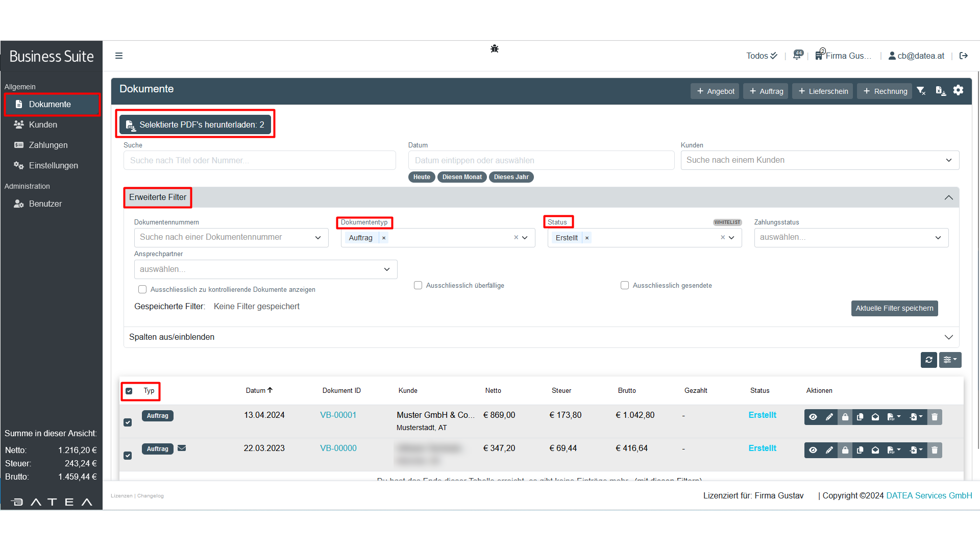Open the notifications bell icon

[797, 55]
